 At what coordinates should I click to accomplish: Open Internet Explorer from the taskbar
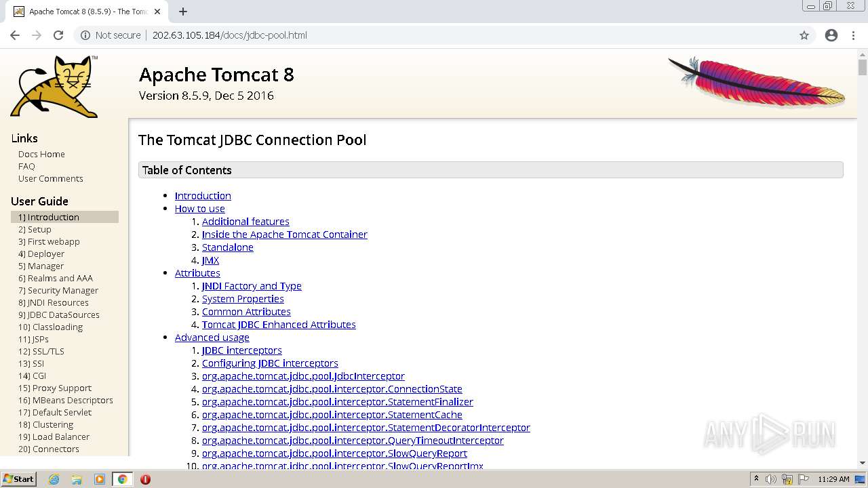[x=54, y=479]
